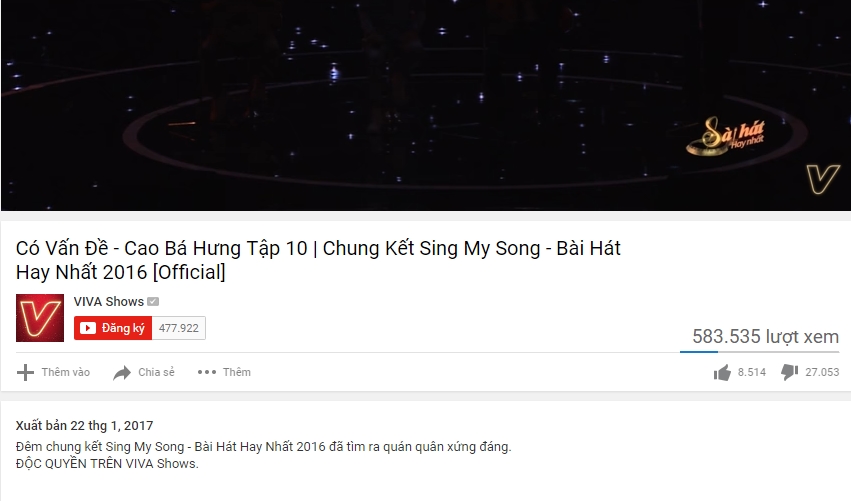Click the Đăng ký subscribe button

tap(113, 328)
